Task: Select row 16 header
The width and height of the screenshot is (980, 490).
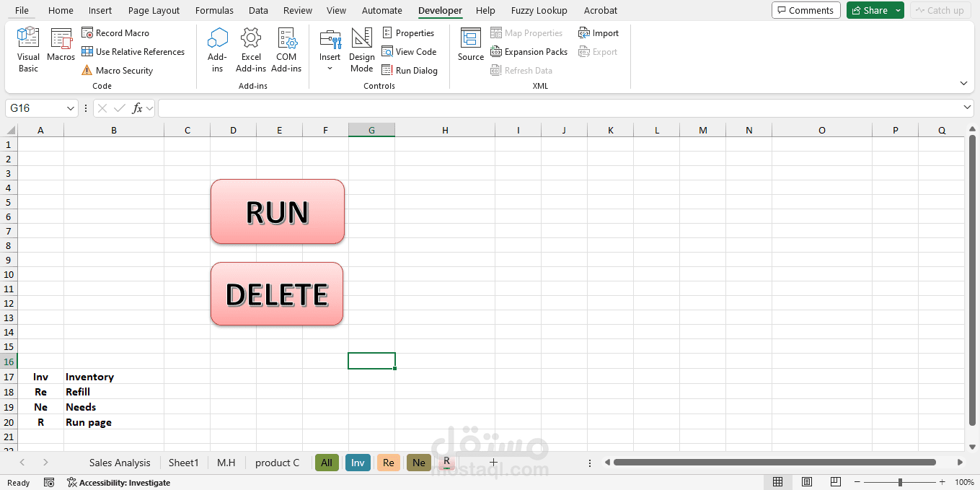Action: tap(9, 361)
